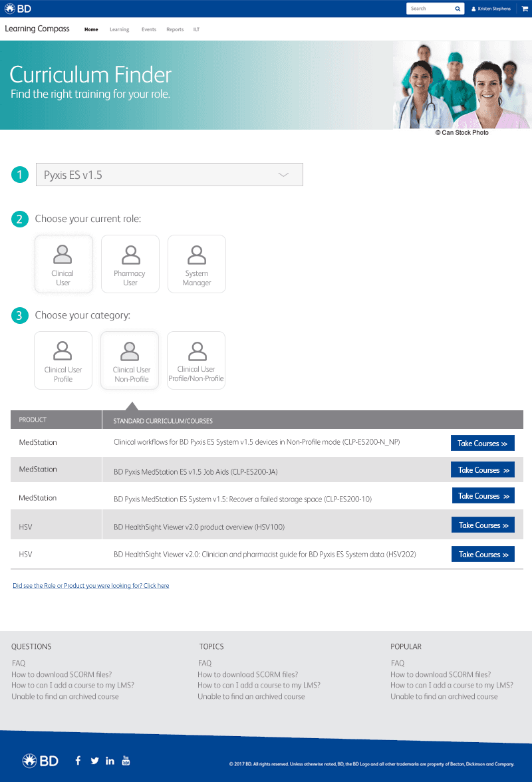Click 'BD Pyxis MedStation ES v1.5 Job Aids' text
532x782 pixels.
click(x=196, y=471)
